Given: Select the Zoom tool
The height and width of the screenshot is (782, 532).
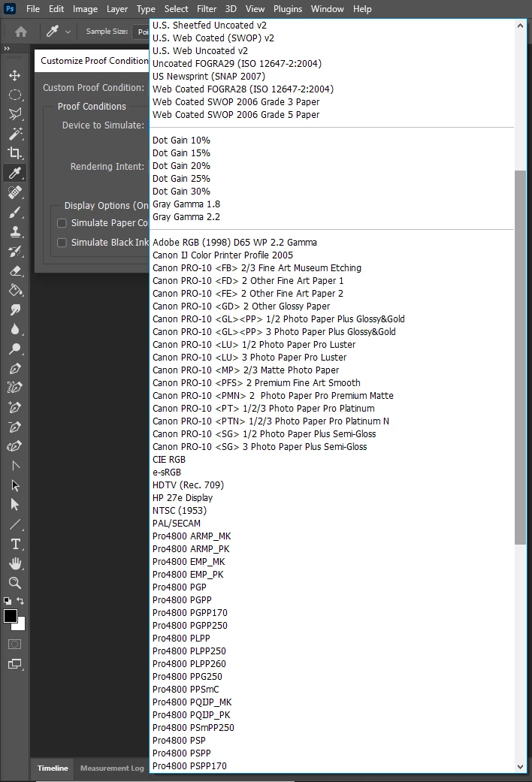Looking at the screenshot, I should pyautogui.click(x=15, y=583).
